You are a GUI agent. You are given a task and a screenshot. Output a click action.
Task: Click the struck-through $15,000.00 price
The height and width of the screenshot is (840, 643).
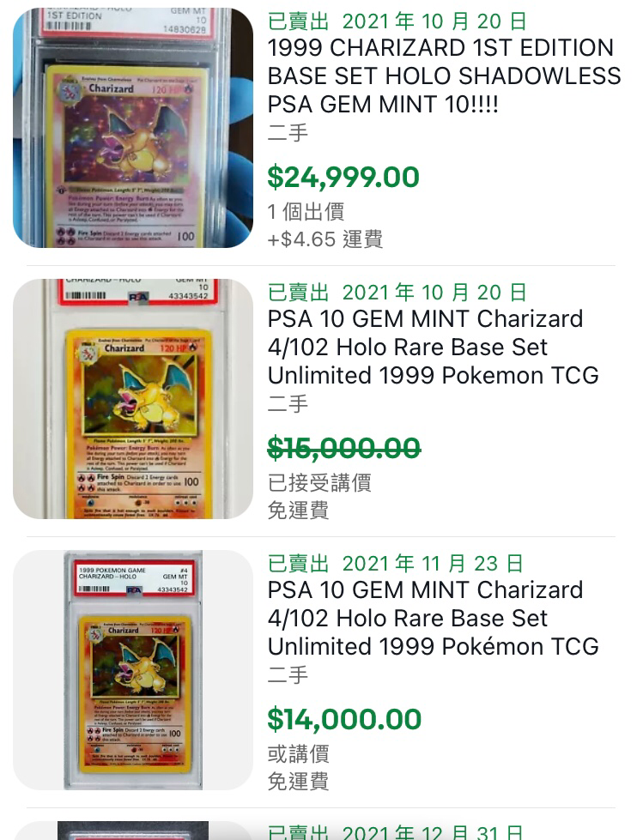344,449
